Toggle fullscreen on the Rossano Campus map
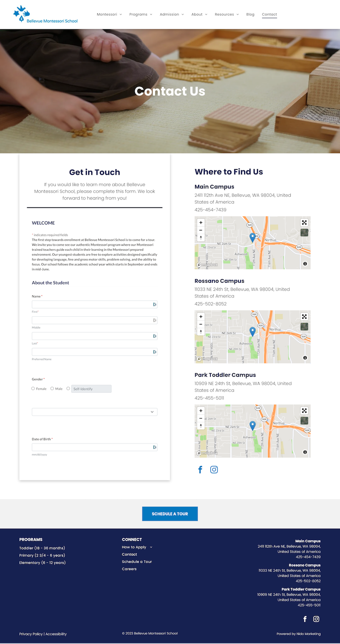 coord(304,317)
